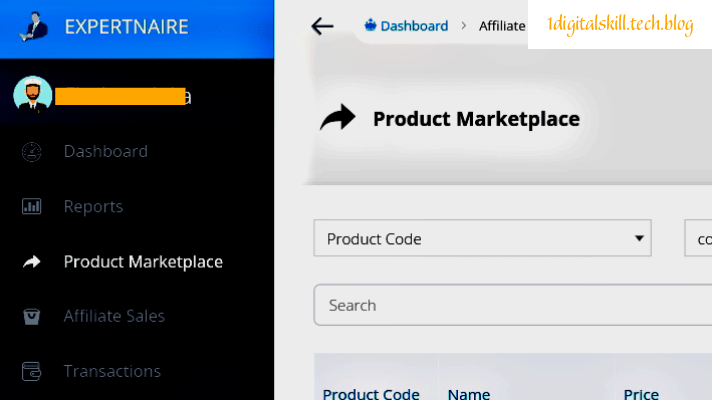Click the Expertnaire logo icon
The image size is (712, 400).
click(x=33, y=27)
